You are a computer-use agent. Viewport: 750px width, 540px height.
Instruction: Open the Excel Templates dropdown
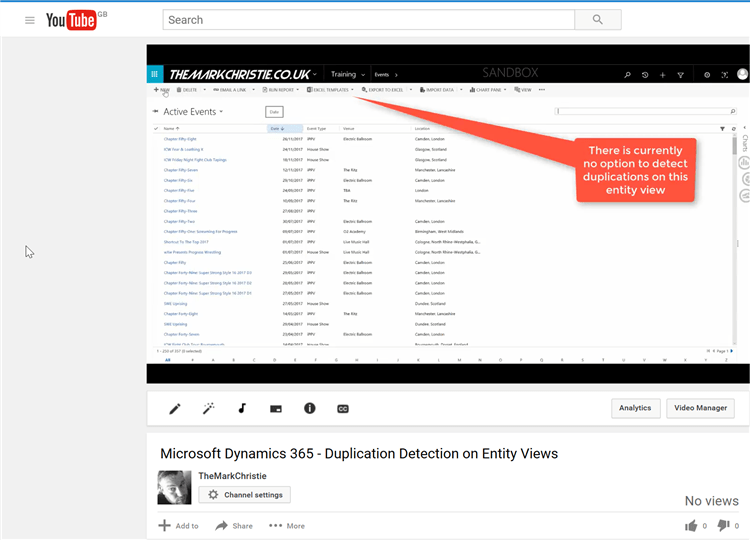(352, 89)
